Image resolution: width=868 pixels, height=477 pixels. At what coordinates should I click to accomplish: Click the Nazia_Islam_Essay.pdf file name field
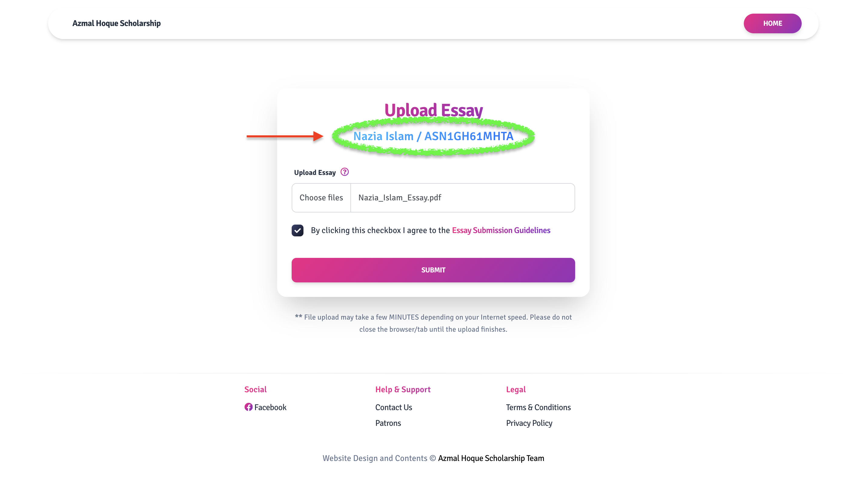click(462, 198)
